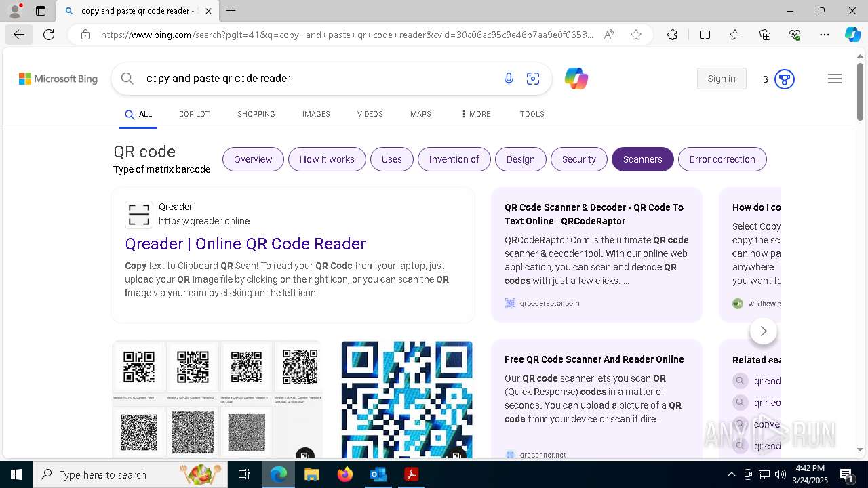The width and height of the screenshot is (868, 488).
Task: Select the Scanners chip
Action: [x=643, y=159]
